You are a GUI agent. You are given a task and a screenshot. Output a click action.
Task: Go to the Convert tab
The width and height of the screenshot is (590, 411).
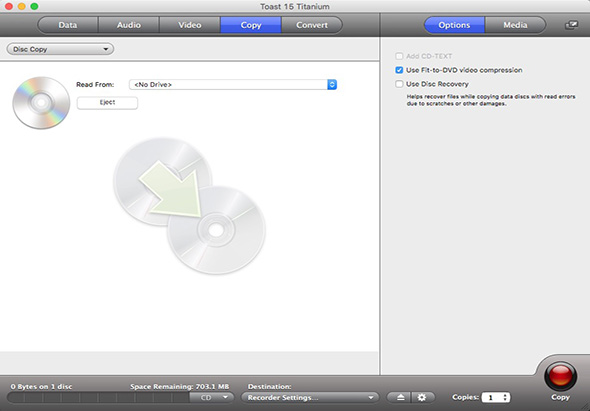(x=312, y=25)
